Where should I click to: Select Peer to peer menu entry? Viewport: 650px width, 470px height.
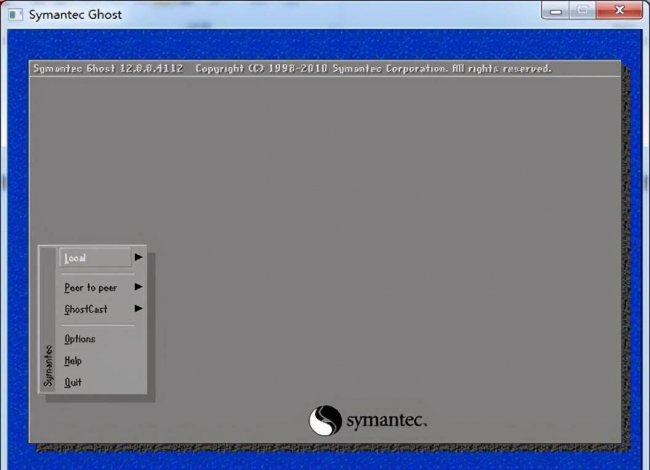[91, 288]
